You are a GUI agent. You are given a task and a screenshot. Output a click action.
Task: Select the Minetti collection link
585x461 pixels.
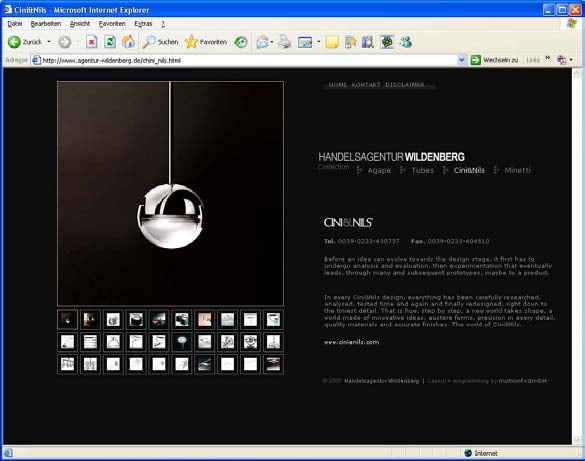point(517,170)
